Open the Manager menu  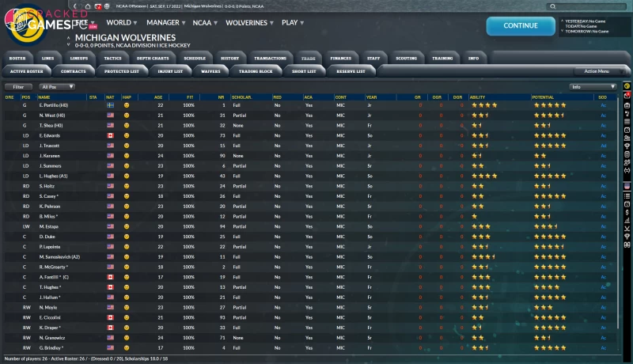[x=166, y=23]
